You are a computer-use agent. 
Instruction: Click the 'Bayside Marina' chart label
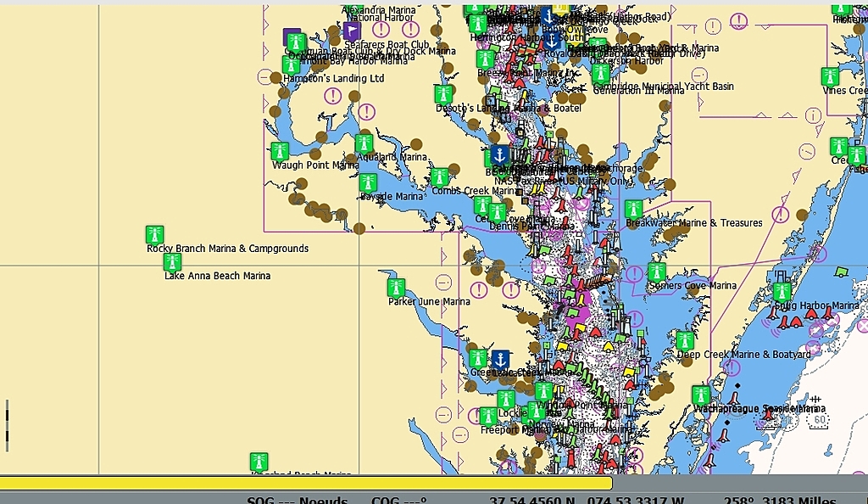point(392,197)
